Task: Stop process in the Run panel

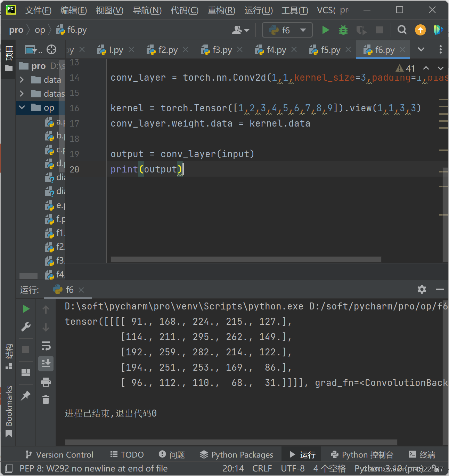Action: pyautogui.click(x=26, y=350)
